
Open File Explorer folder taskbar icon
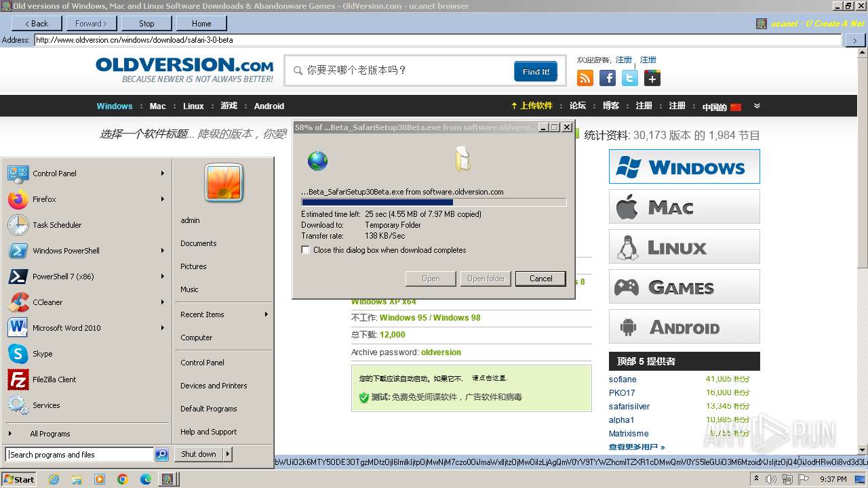click(x=77, y=479)
